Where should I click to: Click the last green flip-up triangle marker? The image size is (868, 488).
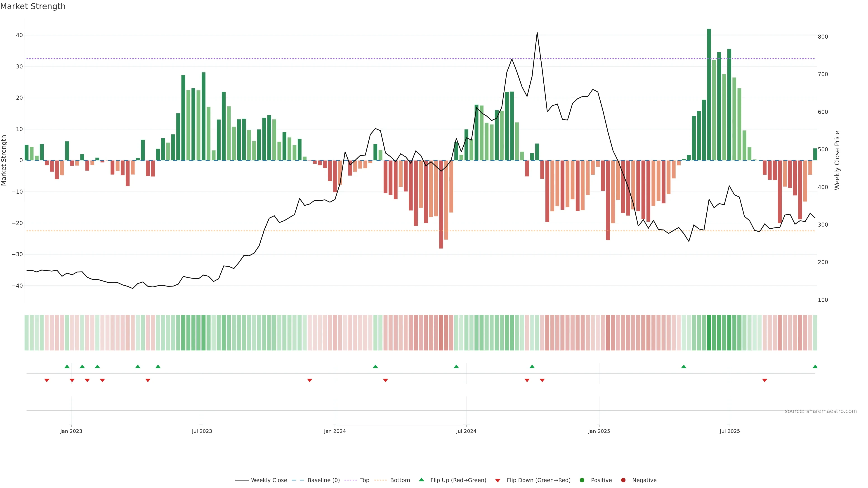click(x=815, y=366)
